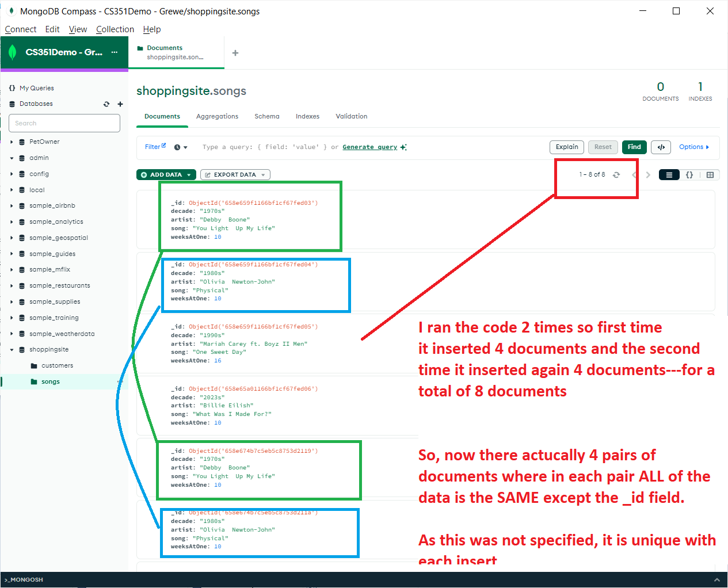728x588 pixels.
Task: Open the ADD DATA dropdown
Action: click(166, 175)
